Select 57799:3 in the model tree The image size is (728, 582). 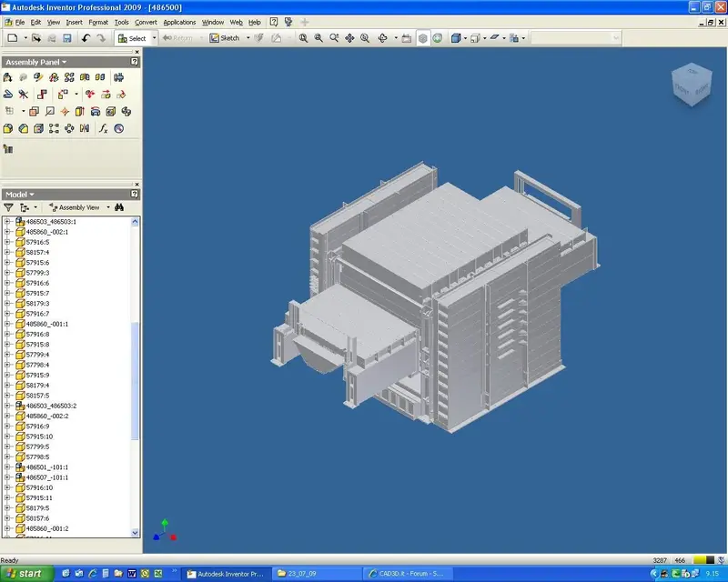(37, 273)
